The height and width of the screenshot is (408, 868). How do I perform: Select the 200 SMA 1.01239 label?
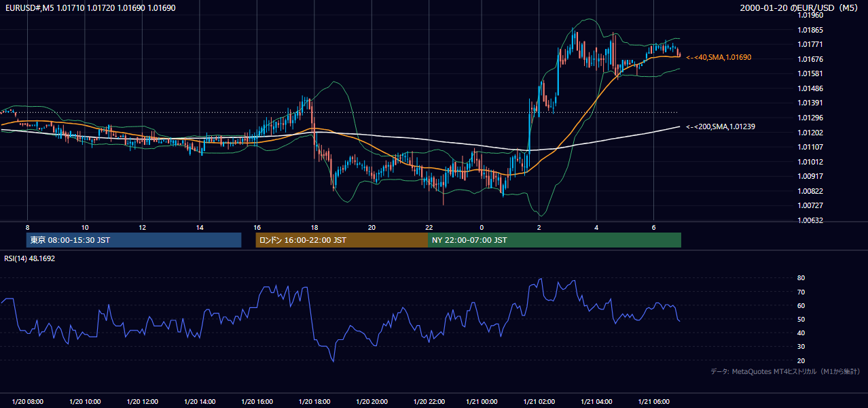coord(721,126)
